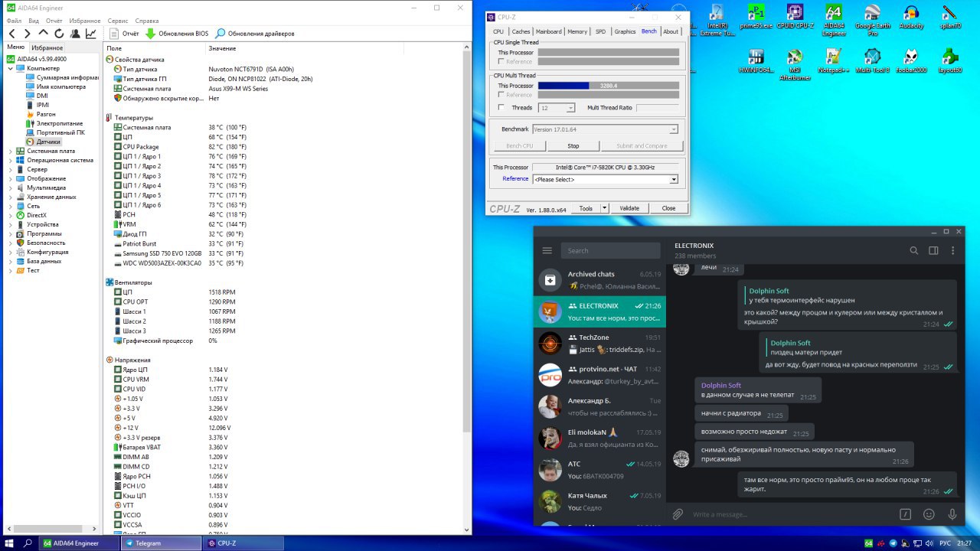The width and height of the screenshot is (980, 551).
Task: Launch Google Earth Pro from the desktop
Action: 872,19
